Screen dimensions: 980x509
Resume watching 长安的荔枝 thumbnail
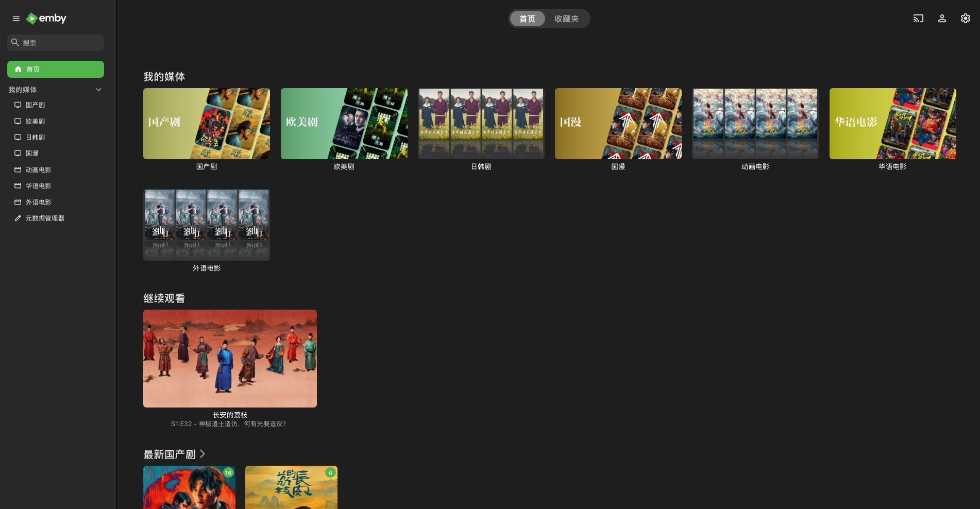pos(230,359)
